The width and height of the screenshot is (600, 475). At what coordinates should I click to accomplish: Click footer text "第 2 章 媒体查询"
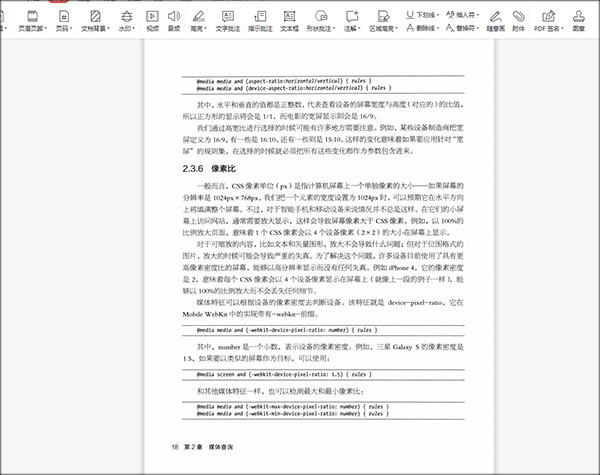tap(209, 447)
